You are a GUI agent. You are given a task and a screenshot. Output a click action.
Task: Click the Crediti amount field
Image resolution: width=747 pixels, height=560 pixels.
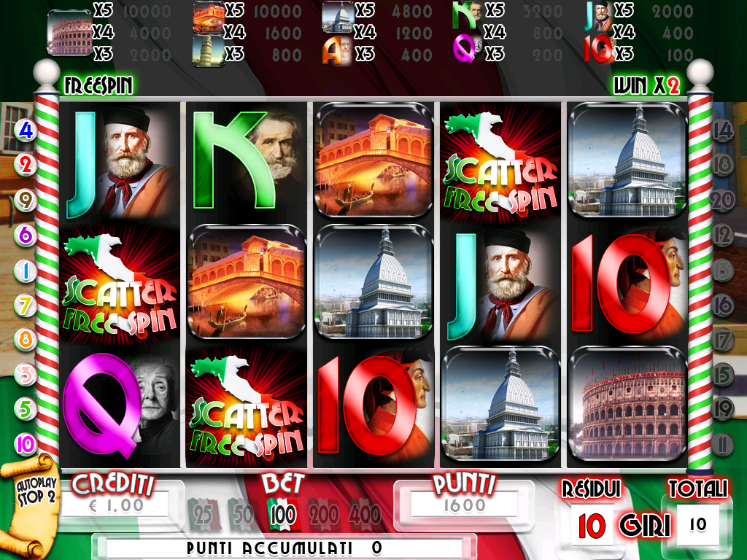pyautogui.click(x=115, y=505)
